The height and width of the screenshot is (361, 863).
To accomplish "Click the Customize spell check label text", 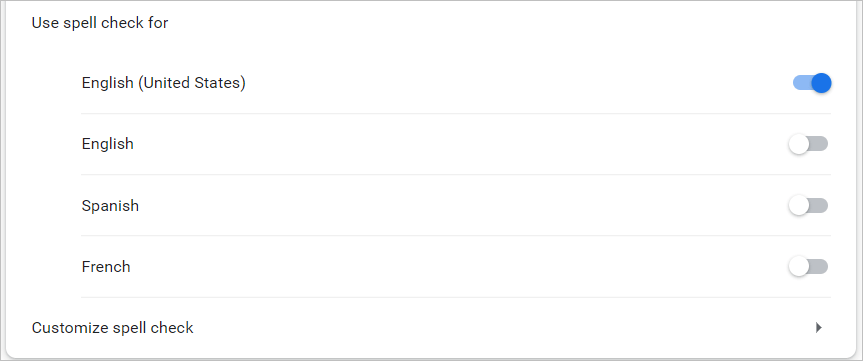I will [x=112, y=328].
